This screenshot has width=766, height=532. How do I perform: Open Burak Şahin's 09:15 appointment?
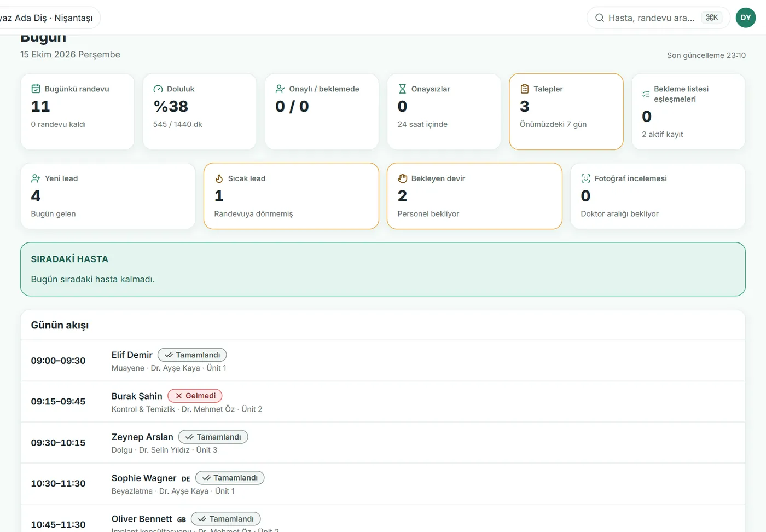click(383, 402)
